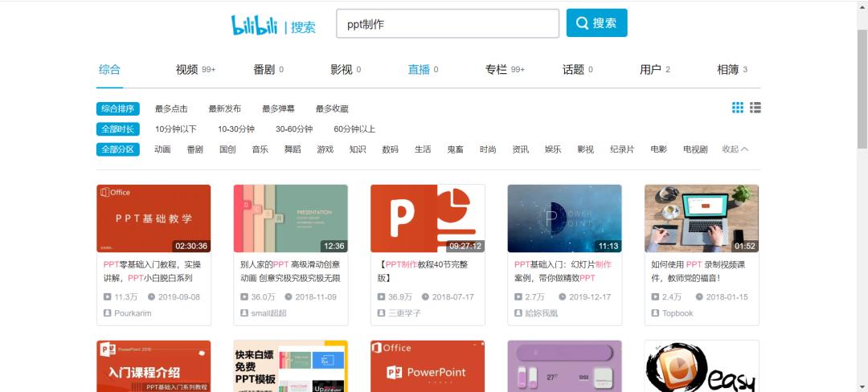Filter by 资讯 category

(520, 149)
